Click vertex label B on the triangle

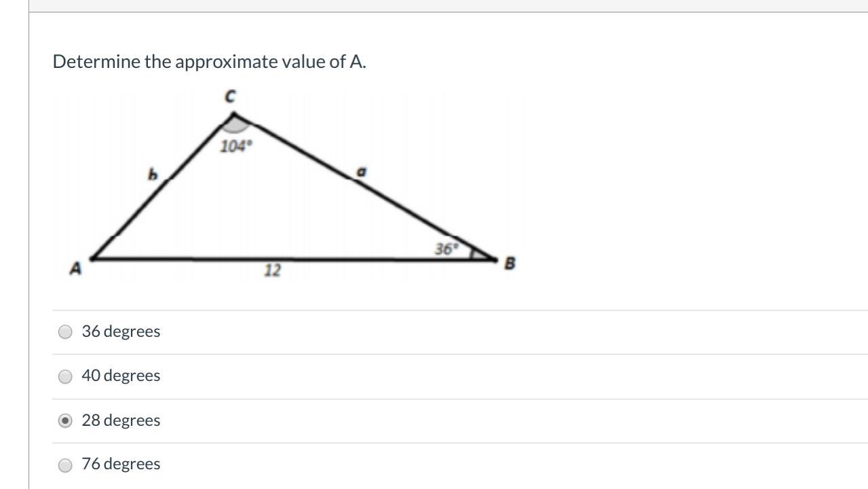click(x=510, y=264)
